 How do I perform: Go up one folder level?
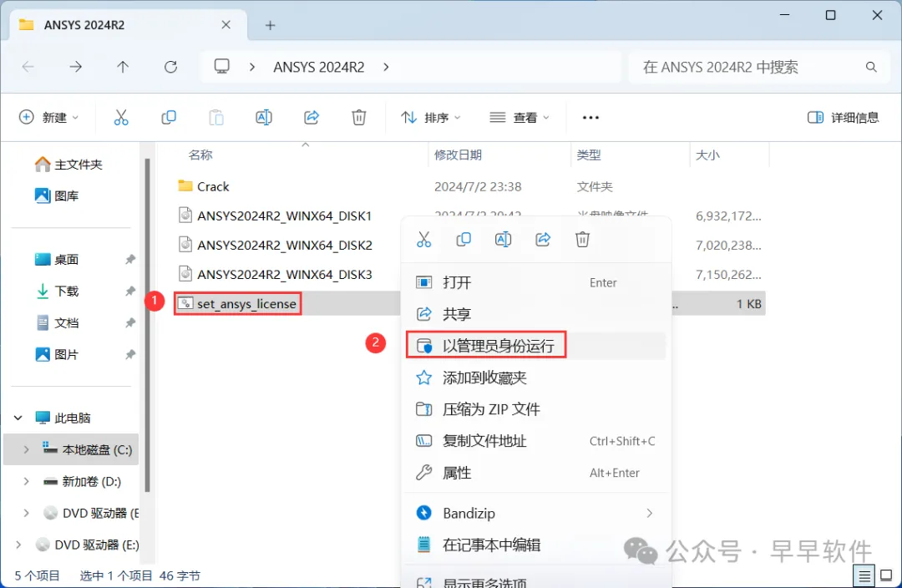[x=123, y=68]
